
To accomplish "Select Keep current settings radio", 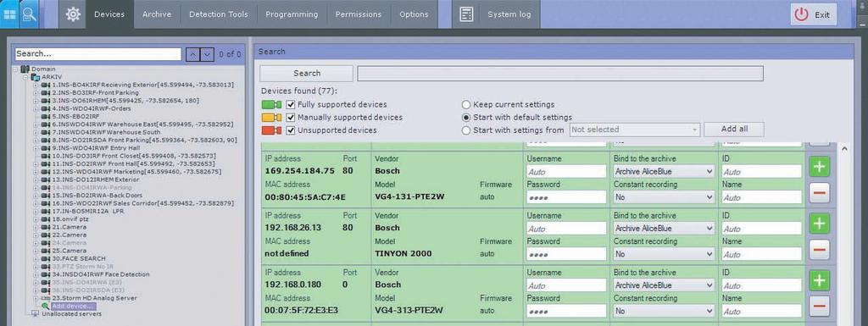I will 466,104.
